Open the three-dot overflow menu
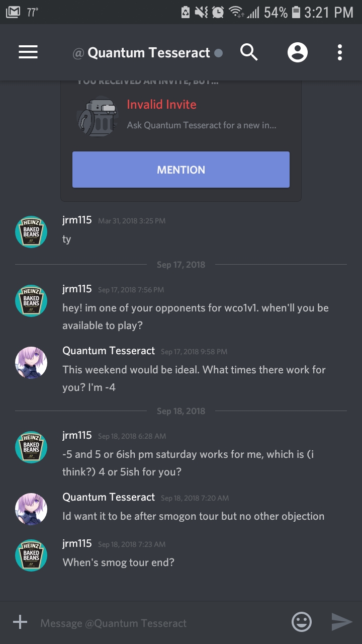 coord(340,52)
